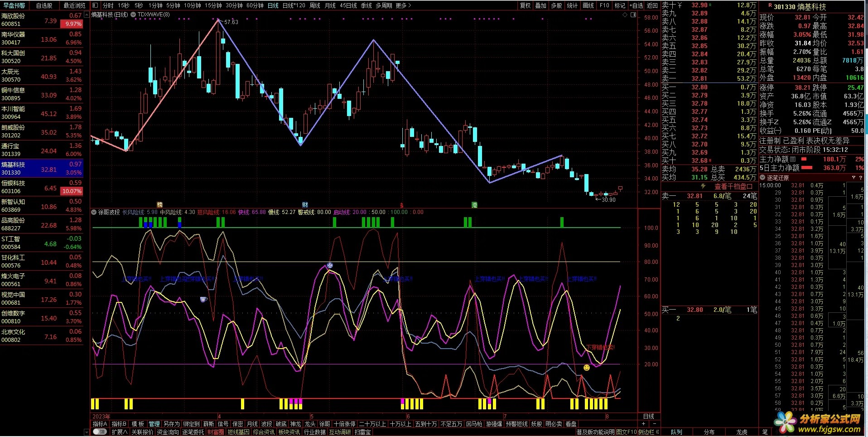Click the 另存为 button
Screen dimensions: 868x437
(x=172, y=424)
